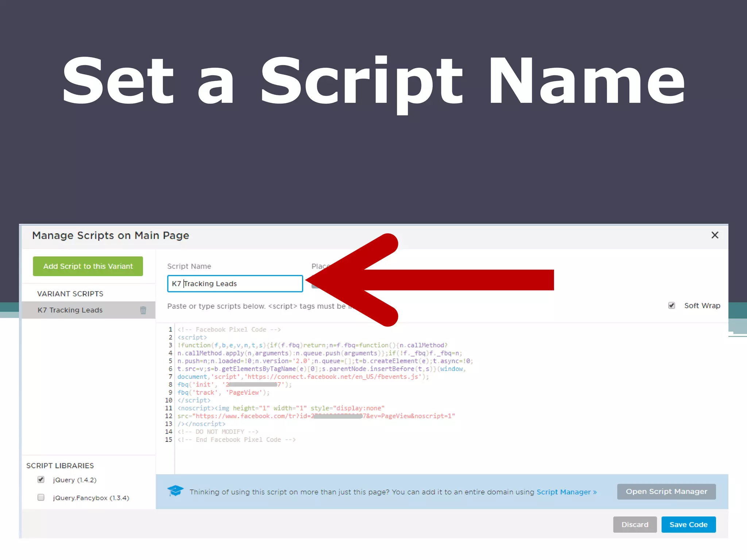747x560 pixels.
Task: Toggle the Soft Wrap checkbox
Action: click(x=671, y=306)
